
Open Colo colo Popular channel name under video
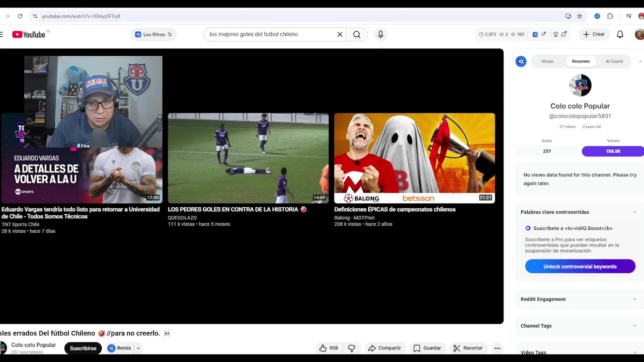tap(33, 345)
